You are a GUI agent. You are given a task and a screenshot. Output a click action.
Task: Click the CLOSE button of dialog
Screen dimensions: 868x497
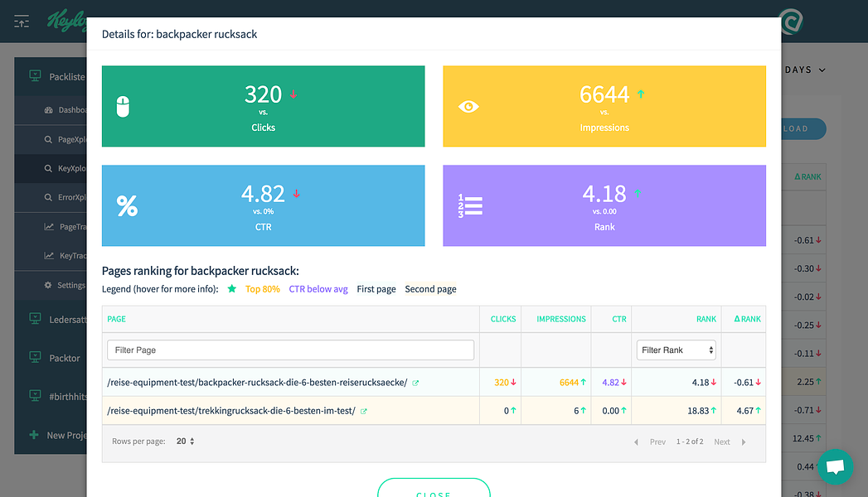(x=434, y=490)
